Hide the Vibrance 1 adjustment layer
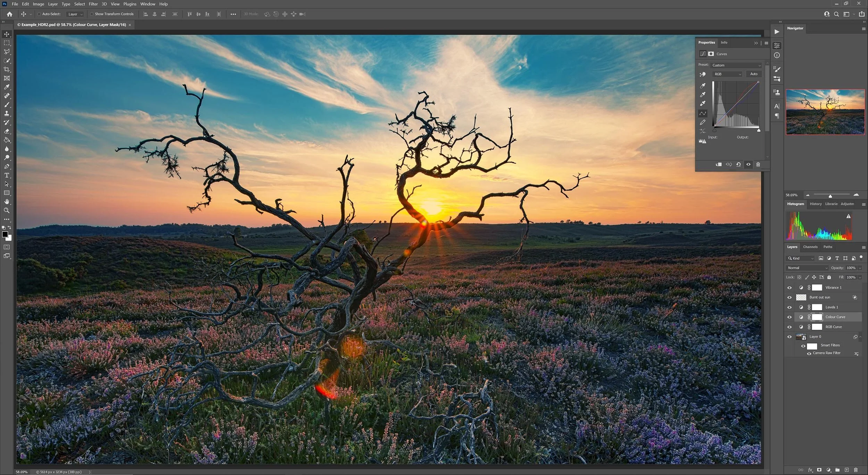This screenshot has height=475, width=868. pos(790,287)
